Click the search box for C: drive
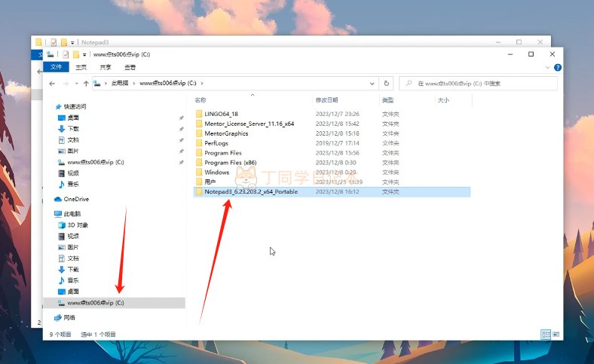The height and width of the screenshot is (364, 594). point(478,84)
